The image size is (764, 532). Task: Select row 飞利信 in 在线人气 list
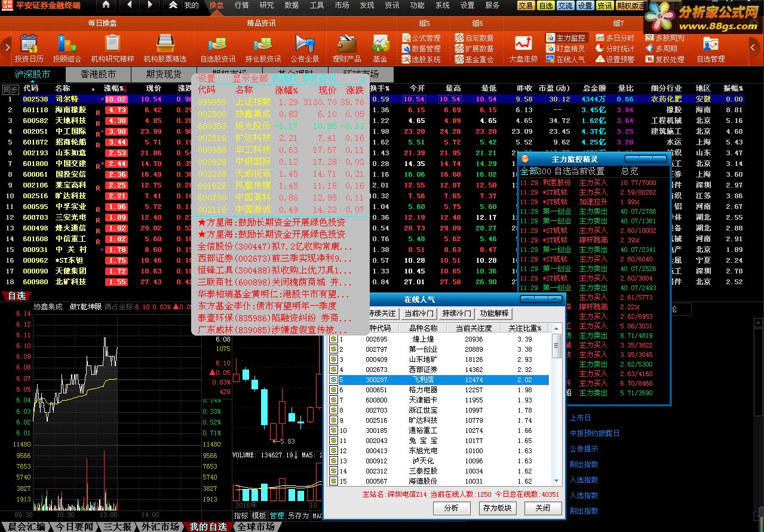438,380
